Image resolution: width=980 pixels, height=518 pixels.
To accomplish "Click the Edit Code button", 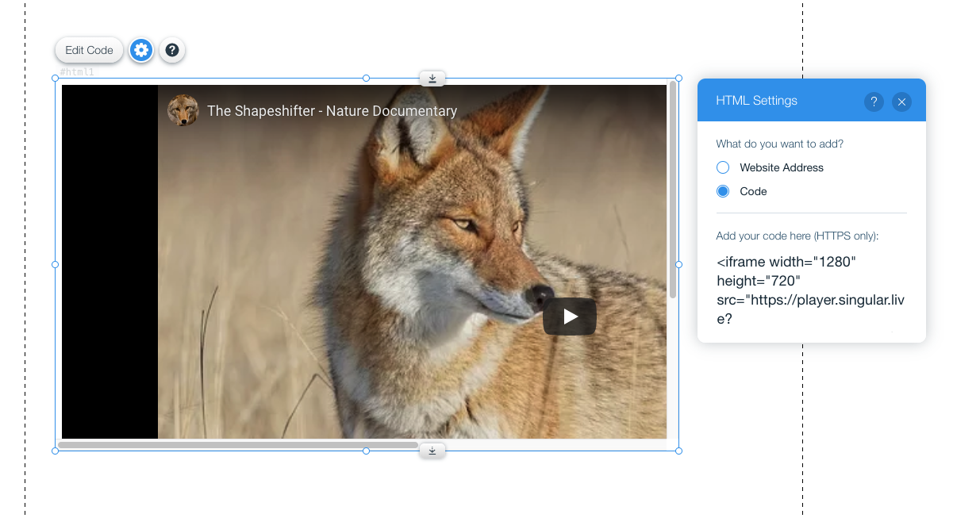I will click(89, 50).
